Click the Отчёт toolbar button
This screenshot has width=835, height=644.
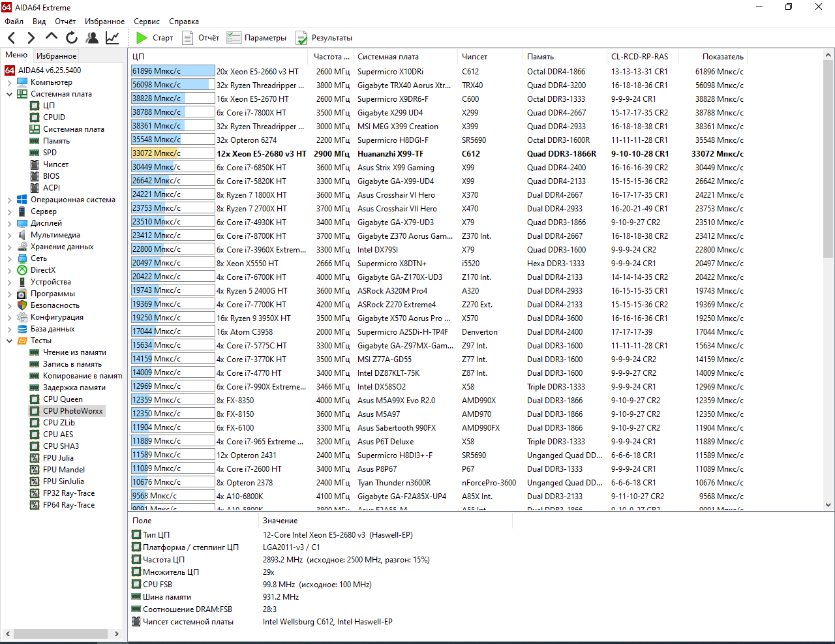[201, 38]
